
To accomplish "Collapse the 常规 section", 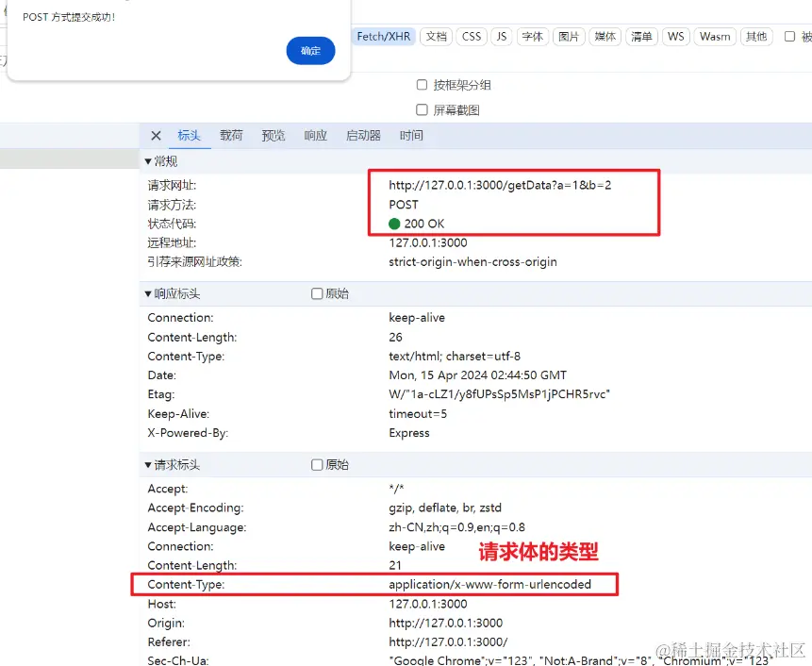I will [148, 161].
